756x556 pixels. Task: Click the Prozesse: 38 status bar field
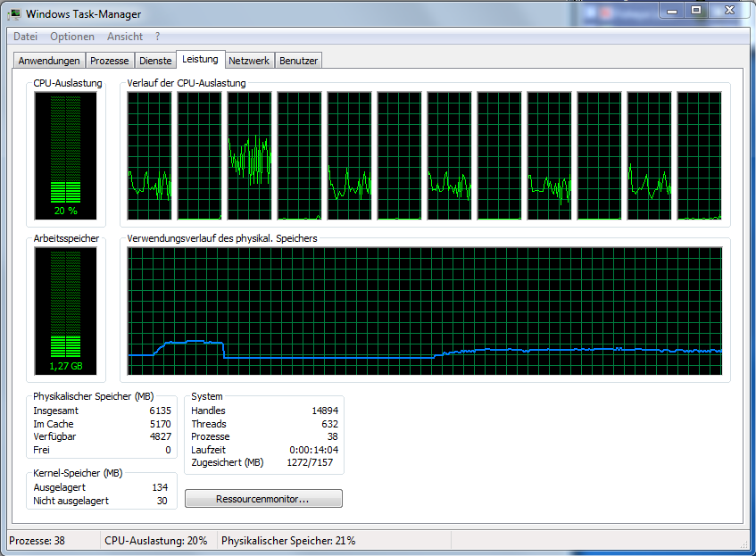pyautogui.click(x=51, y=541)
